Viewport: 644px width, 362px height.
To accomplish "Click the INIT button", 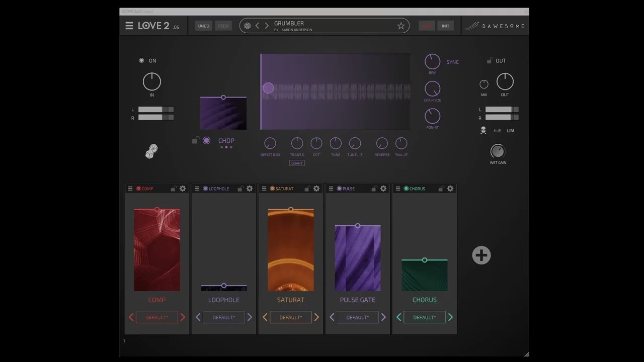I will [446, 26].
